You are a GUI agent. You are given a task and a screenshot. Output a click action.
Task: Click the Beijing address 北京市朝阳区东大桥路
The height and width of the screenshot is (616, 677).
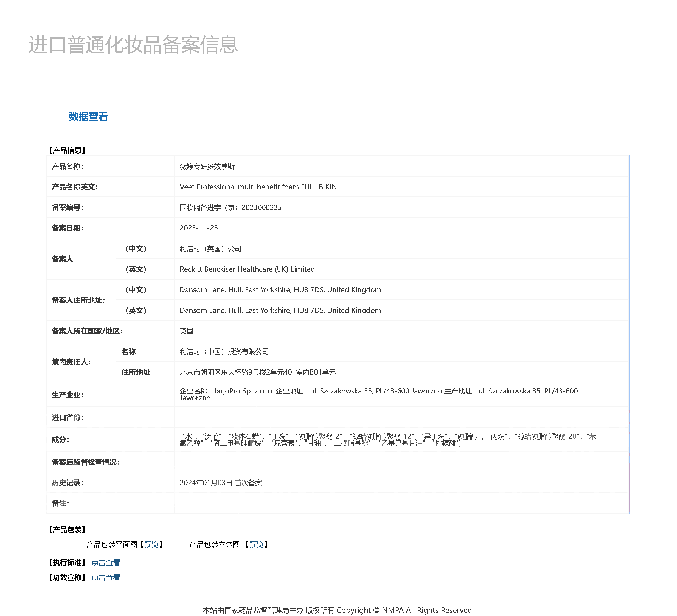point(258,372)
